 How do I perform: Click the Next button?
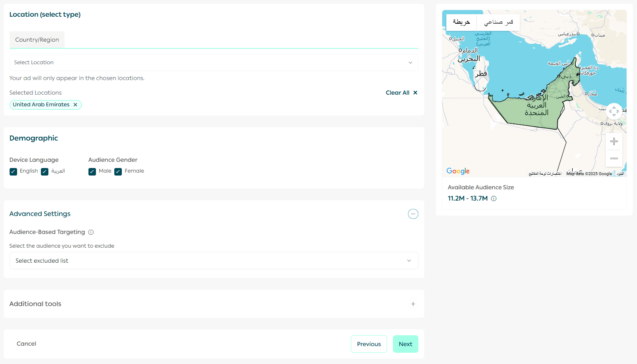click(405, 344)
